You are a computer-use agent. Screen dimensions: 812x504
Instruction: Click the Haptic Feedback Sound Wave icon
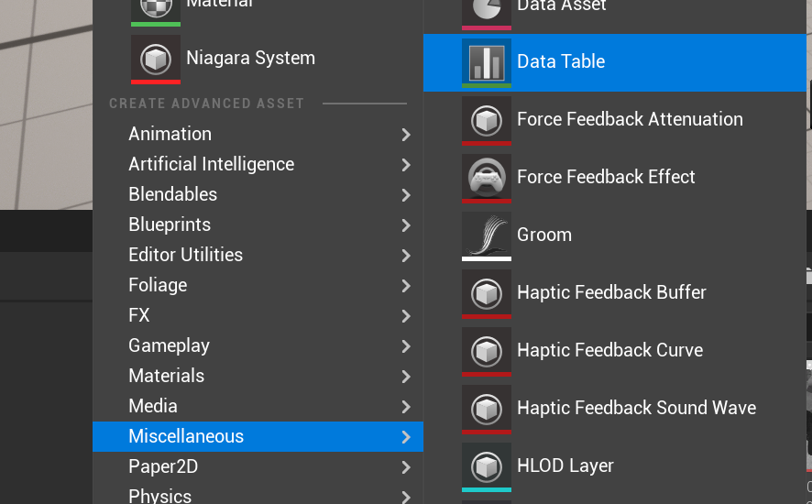[x=486, y=409]
